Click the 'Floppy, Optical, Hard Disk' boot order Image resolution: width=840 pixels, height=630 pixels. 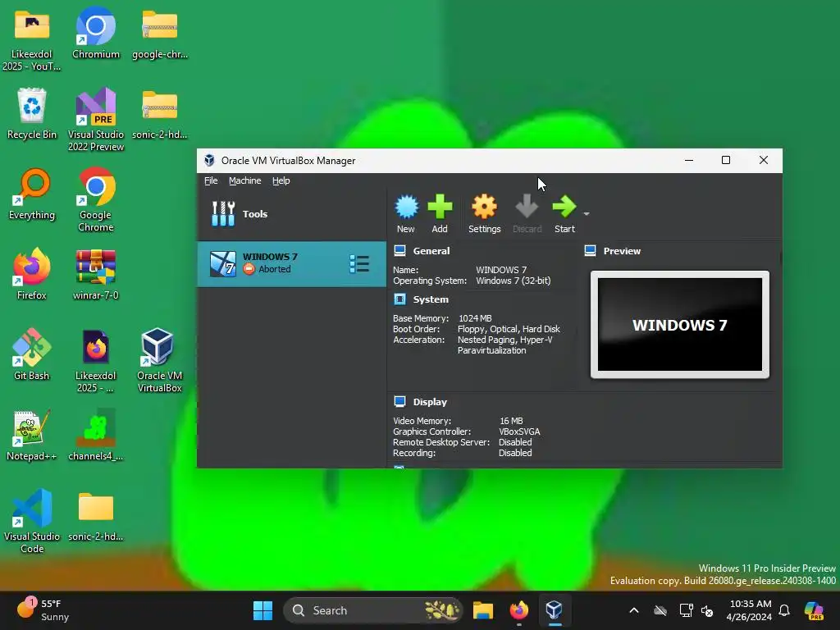tap(509, 329)
